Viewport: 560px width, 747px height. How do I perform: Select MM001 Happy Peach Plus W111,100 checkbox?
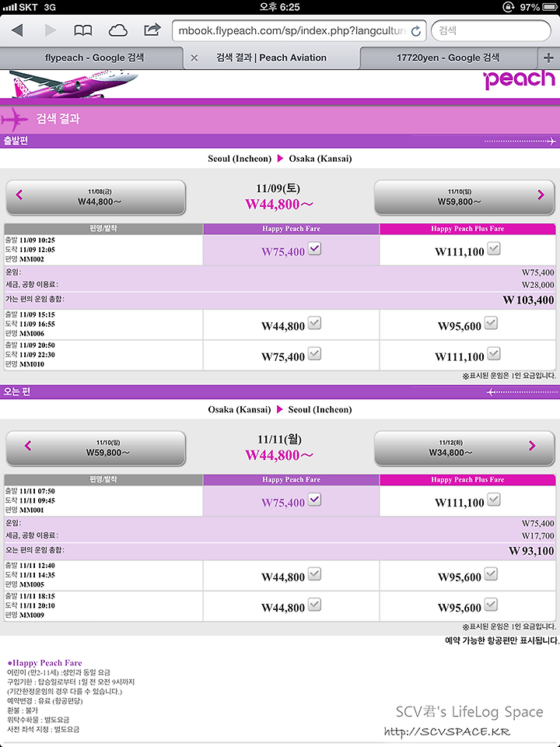pyautogui.click(x=494, y=500)
